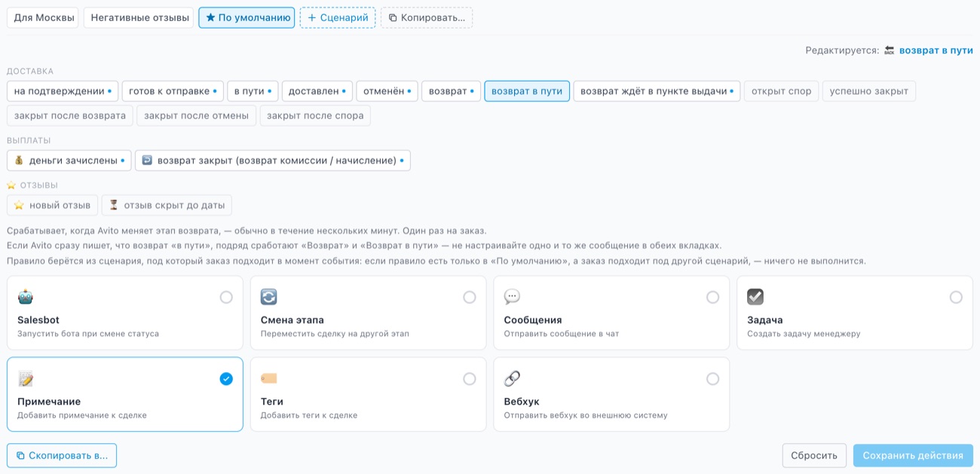The image size is (980, 474).
Task: Click Сохранить действия button
Action: coord(913,455)
